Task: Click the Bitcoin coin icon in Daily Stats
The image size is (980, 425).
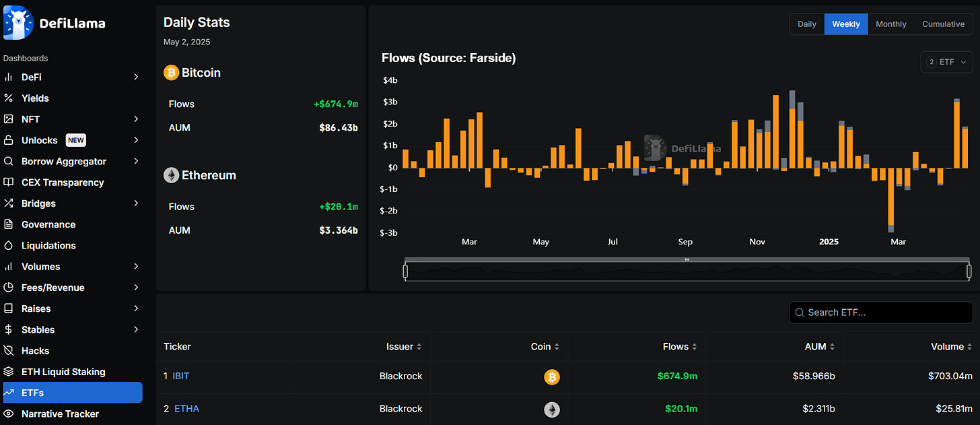Action: (x=171, y=73)
